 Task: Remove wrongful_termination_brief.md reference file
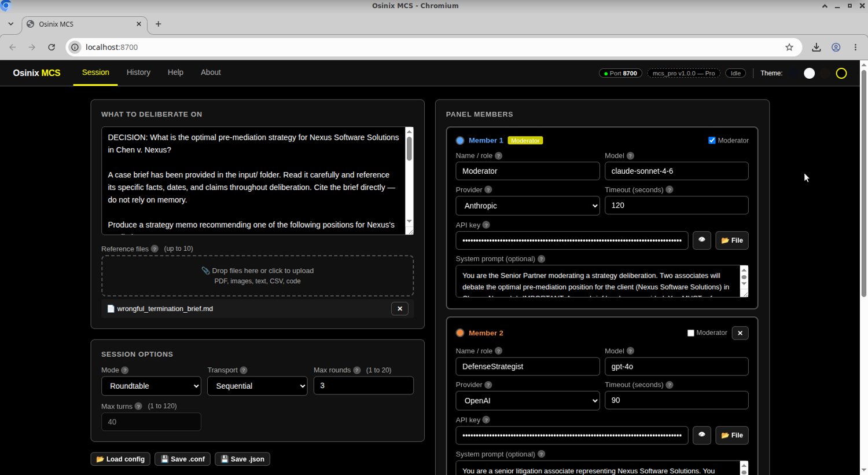pos(399,309)
